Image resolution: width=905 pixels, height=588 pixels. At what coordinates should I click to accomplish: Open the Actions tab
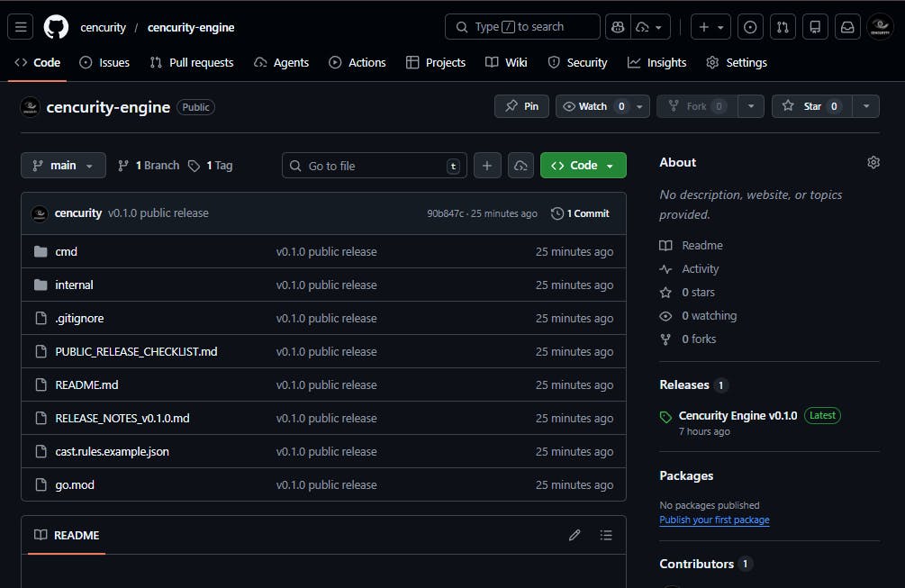pyautogui.click(x=357, y=62)
